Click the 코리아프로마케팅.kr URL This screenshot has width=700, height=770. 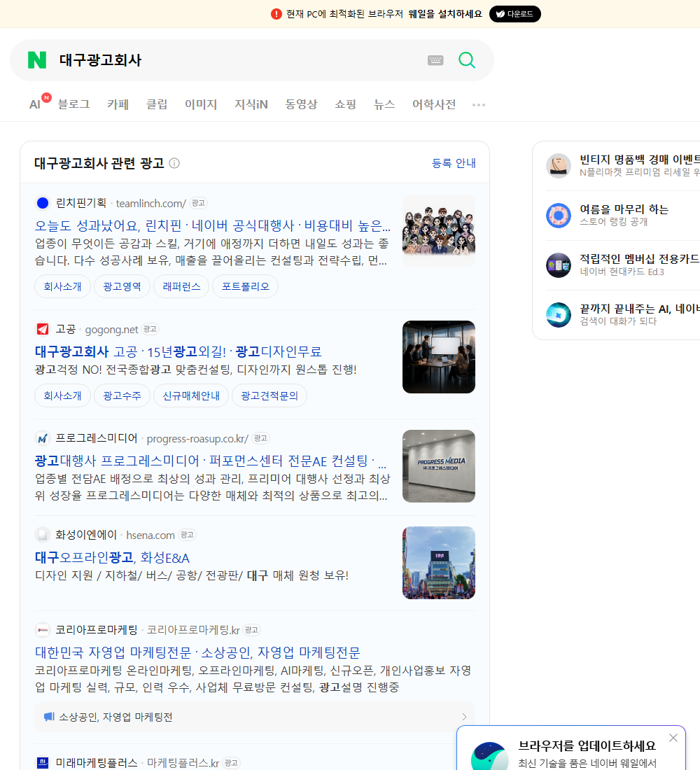(x=193, y=630)
